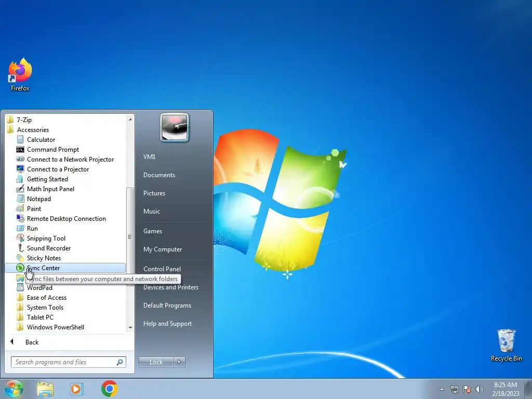Launch Math Input Panel
The height and width of the screenshot is (399, 532).
pos(50,189)
